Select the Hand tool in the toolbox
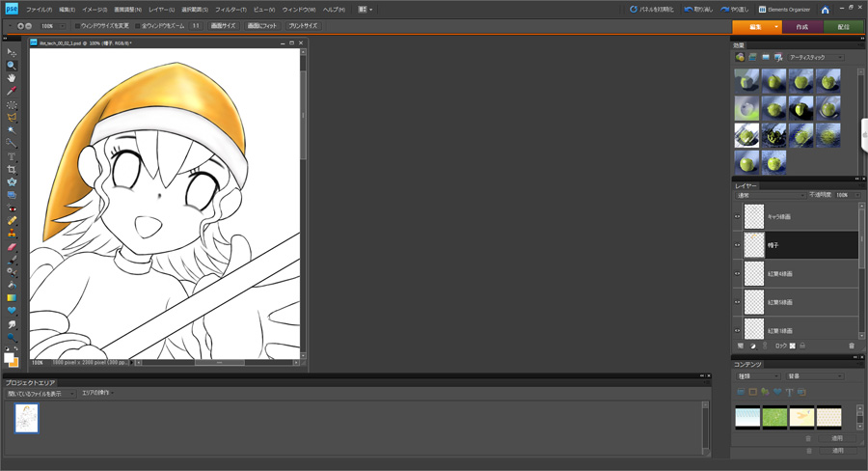868x471 pixels. point(12,78)
